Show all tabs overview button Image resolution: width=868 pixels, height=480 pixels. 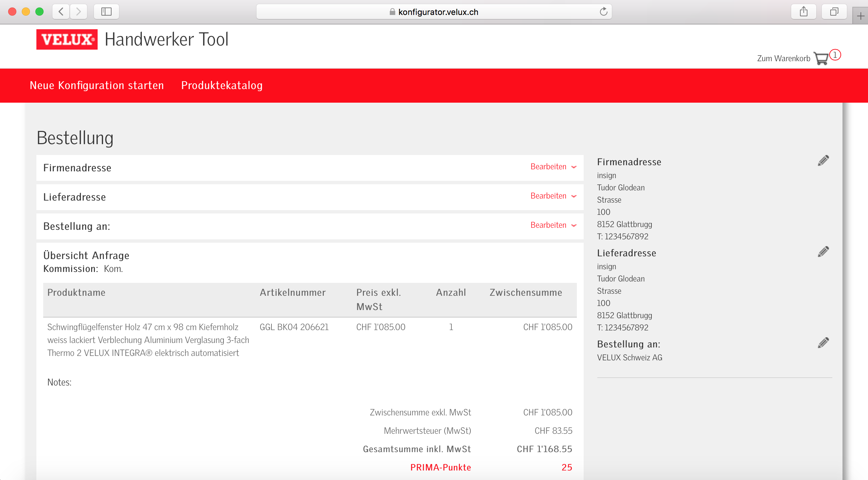click(x=834, y=12)
